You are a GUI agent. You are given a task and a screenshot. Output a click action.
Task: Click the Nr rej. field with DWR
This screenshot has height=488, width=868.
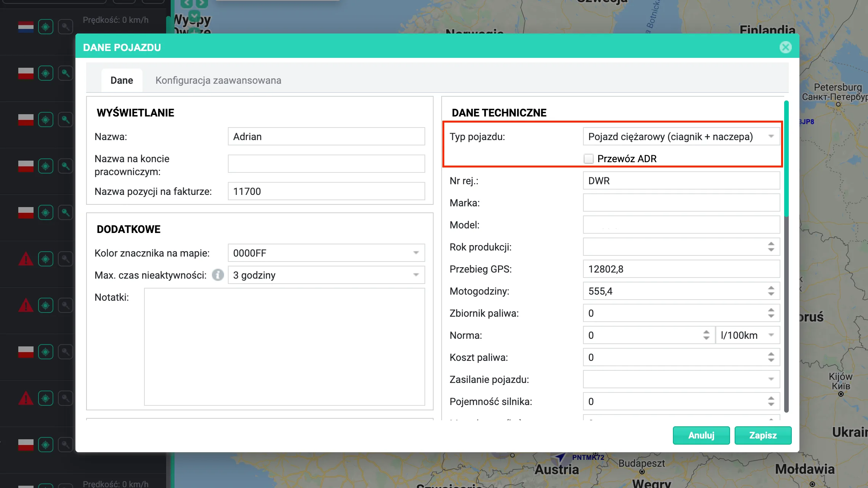pyautogui.click(x=681, y=180)
